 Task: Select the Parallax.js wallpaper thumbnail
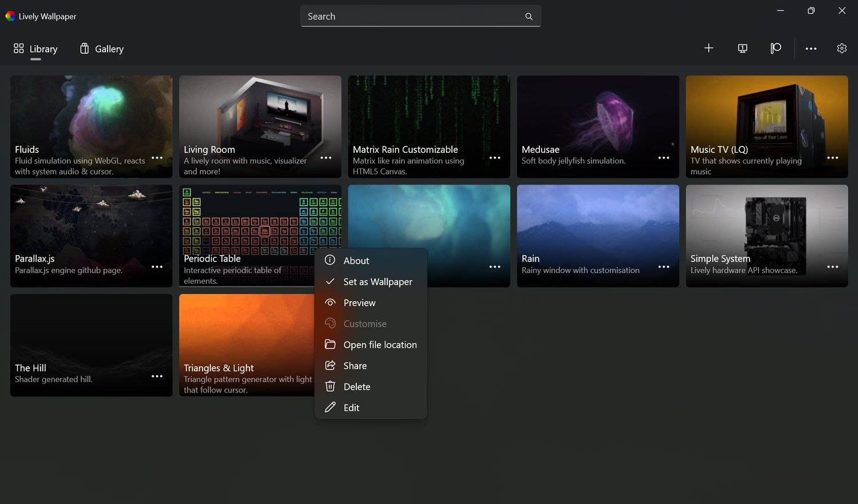[x=92, y=236]
